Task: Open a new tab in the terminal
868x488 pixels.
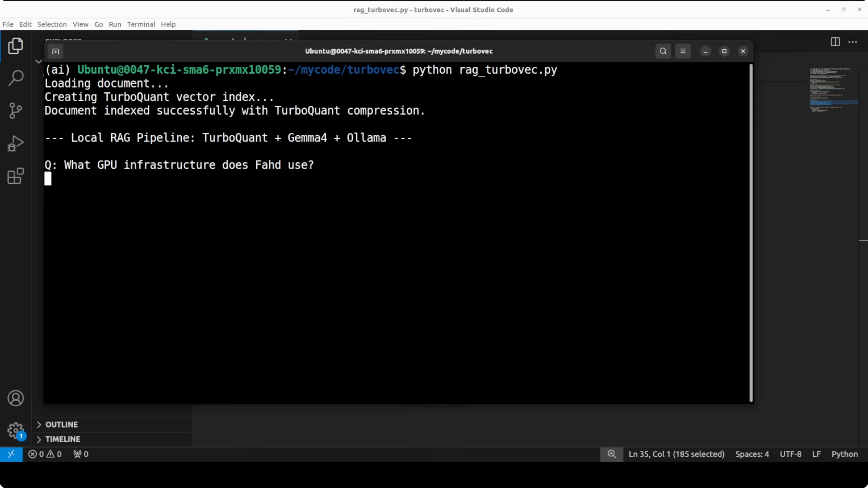Action: [x=56, y=52]
